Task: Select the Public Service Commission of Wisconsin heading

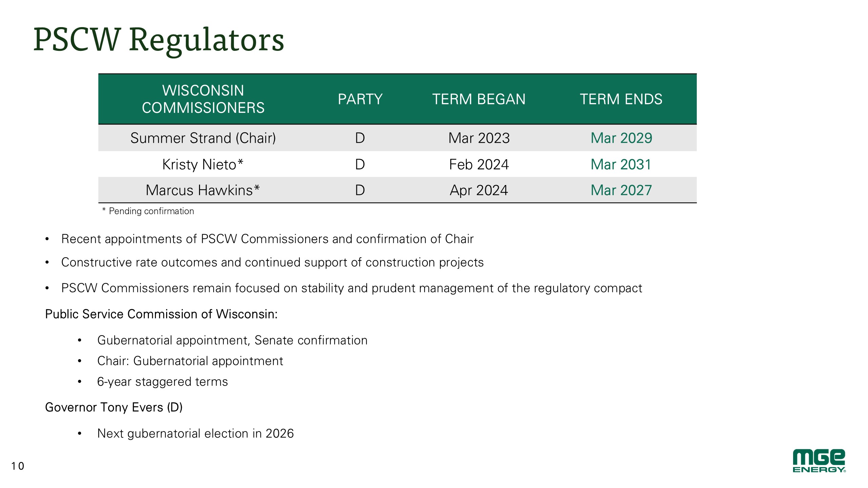Action: point(161,314)
